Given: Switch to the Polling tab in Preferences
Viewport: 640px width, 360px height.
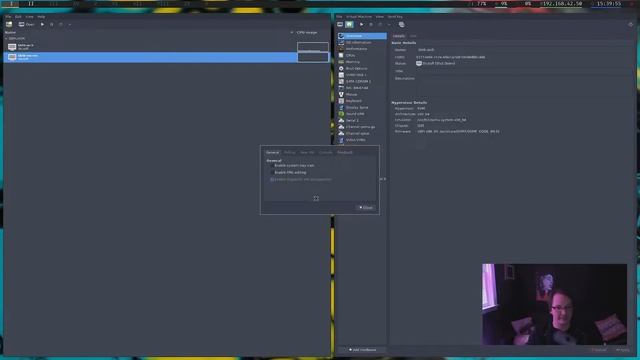Looking at the screenshot, I should pos(290,153).
